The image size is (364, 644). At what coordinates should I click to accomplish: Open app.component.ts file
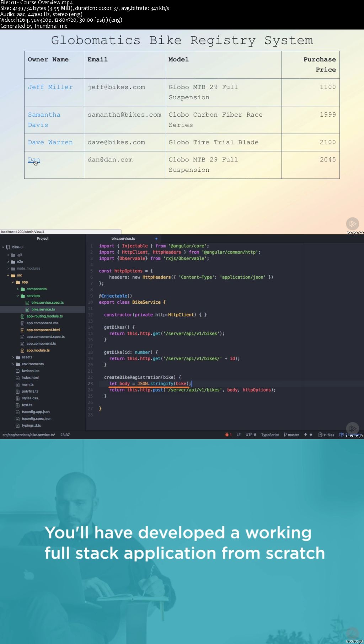41,344
